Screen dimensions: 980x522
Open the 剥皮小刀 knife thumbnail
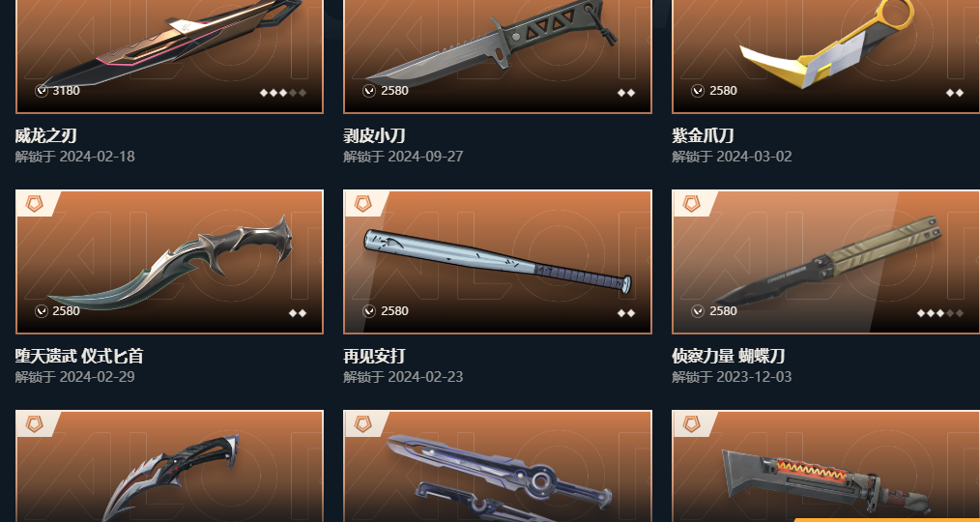pos(498,56)
